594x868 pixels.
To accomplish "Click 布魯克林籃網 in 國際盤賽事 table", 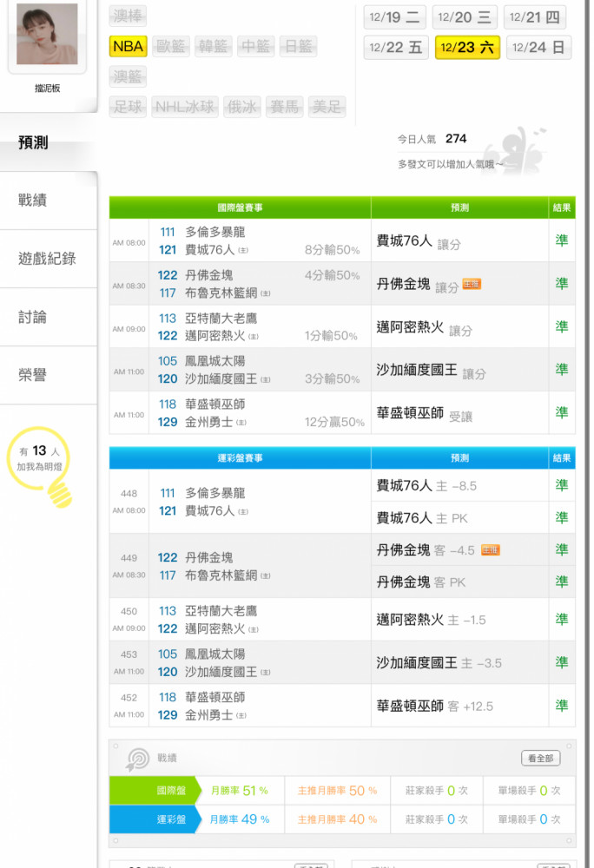I will tap(221, 293).
